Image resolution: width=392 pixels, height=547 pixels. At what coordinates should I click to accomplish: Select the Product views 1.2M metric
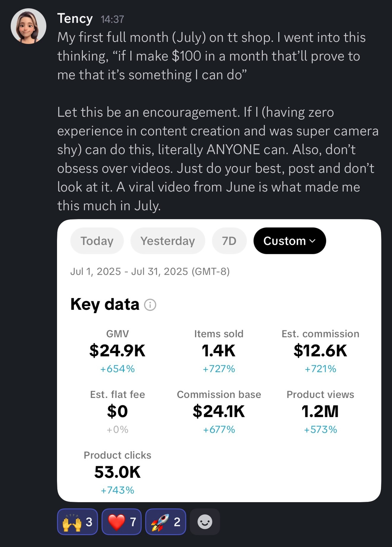tap(320, 412)
